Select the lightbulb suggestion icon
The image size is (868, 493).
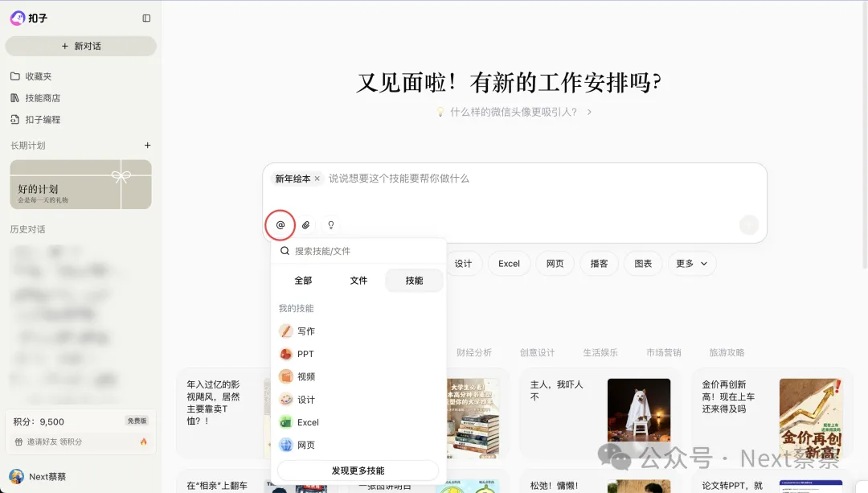[330, 225]
